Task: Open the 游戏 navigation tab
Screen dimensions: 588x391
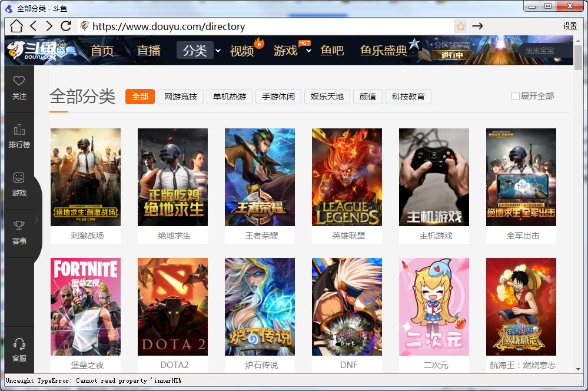Action: click(x=285, y=50)
